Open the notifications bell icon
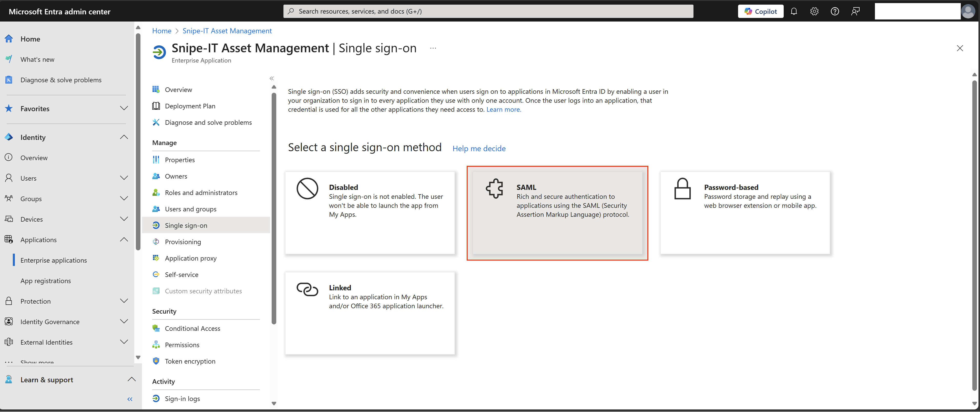 tap(794, 12)
